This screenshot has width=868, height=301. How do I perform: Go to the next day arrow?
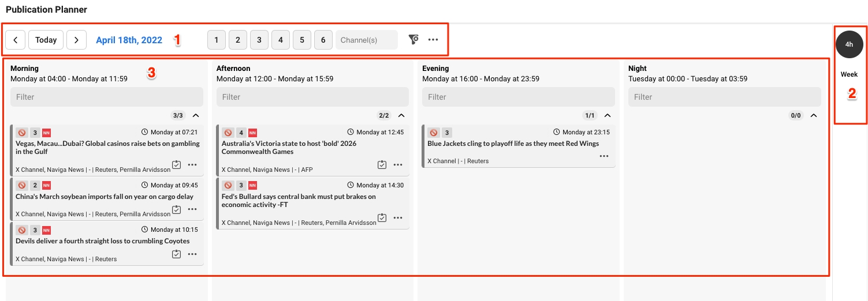76,40
